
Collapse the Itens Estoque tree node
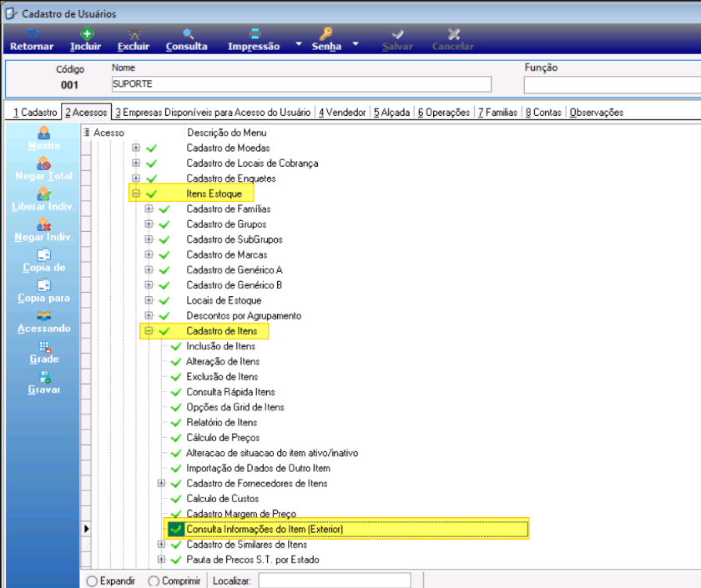click(136, 193)
